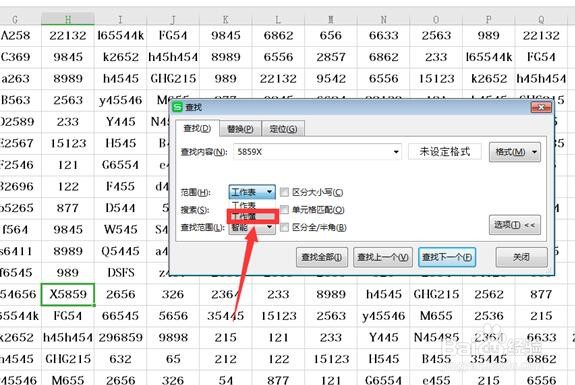Select the cell containing 2536
575x385 pixels.
[488, 316]
